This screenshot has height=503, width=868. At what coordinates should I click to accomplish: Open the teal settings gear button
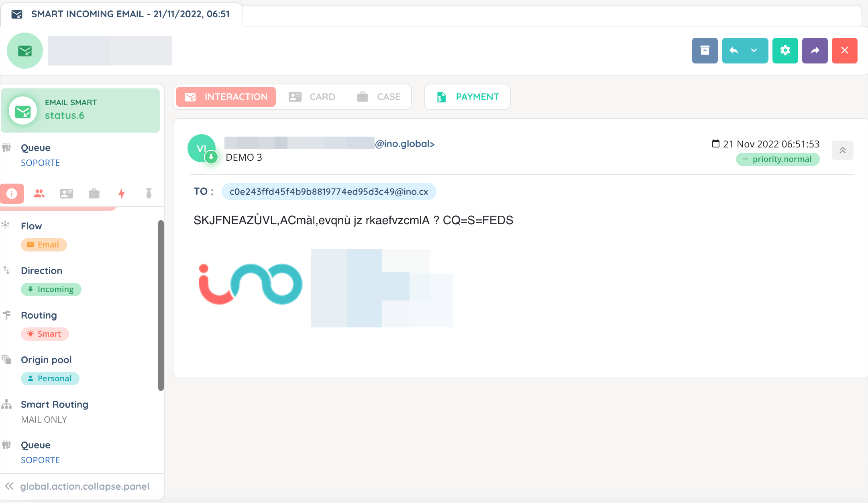[785, 51]
